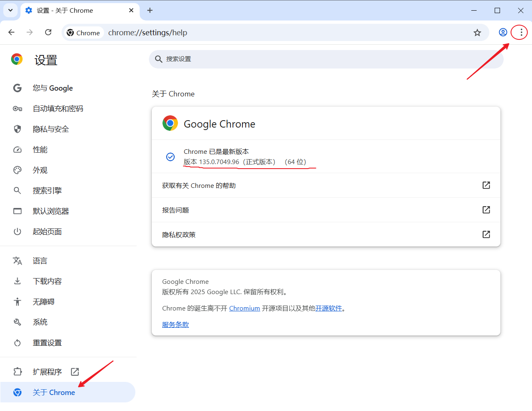Open the 服务条款 link
Image resolution: width=532 pixels, height=411 pixels.
176,325
